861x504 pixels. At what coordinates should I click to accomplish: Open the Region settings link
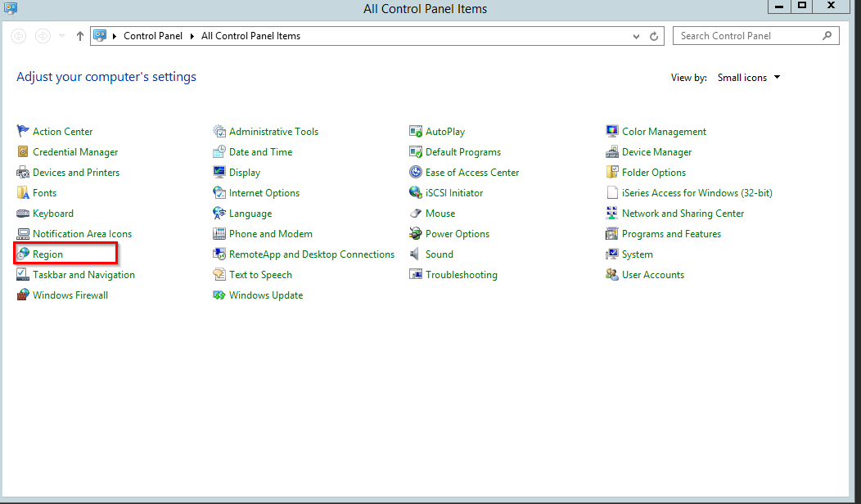coord(47,254)
